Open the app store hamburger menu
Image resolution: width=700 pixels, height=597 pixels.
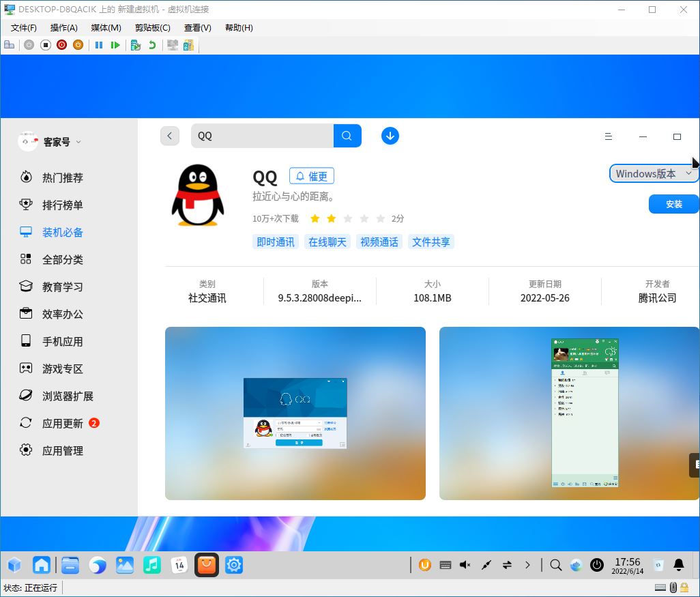pos(608,136)
